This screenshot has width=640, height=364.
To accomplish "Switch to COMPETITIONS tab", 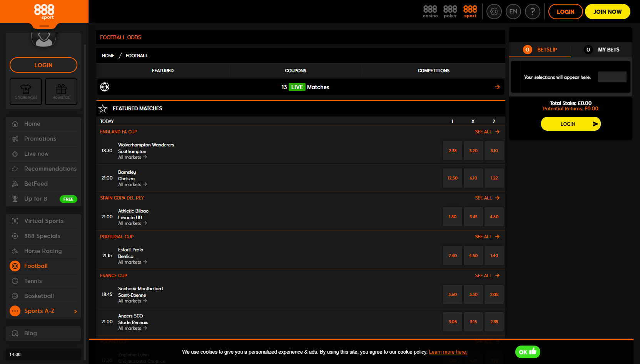I will pyautogui.click(x=434, y=71).
